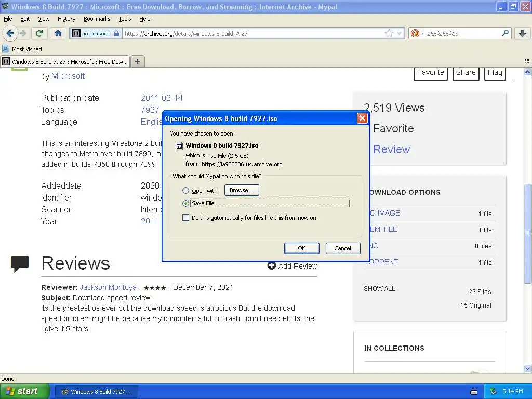Click the on-screen keyboard tray icon
The image size is (532, 399).
474,392
